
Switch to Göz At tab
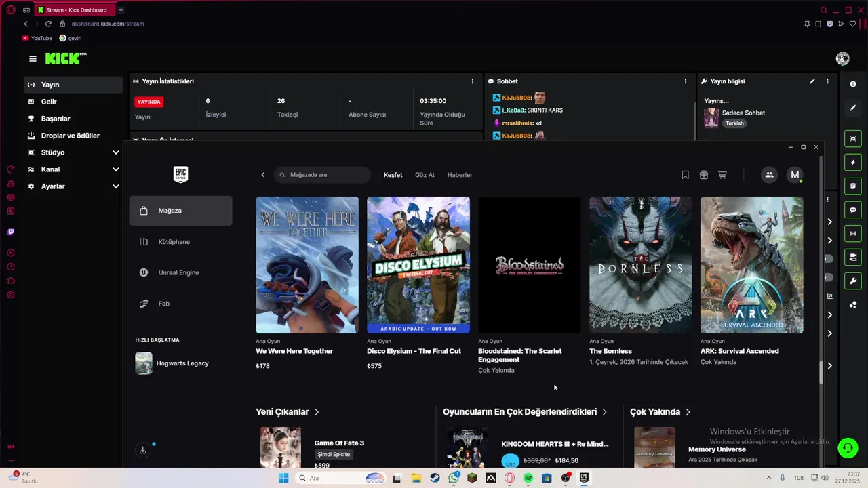pos(425,175)
